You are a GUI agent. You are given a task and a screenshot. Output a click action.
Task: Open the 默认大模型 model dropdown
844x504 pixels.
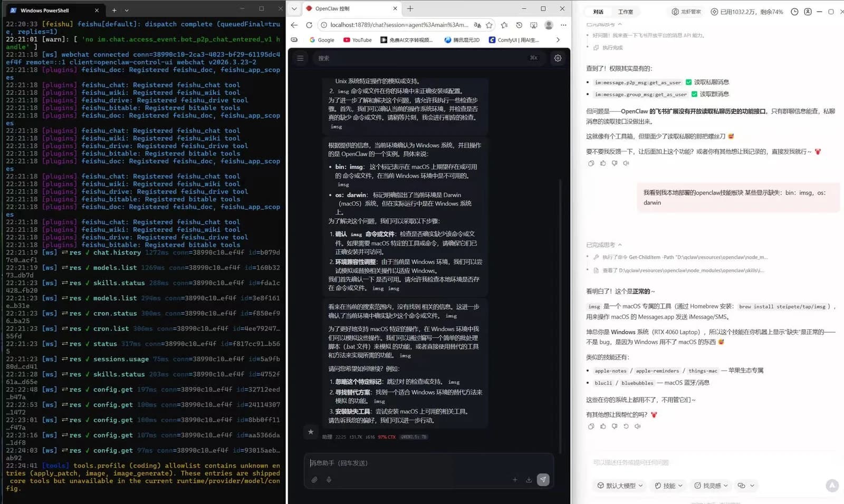click(x=620, y=486)
